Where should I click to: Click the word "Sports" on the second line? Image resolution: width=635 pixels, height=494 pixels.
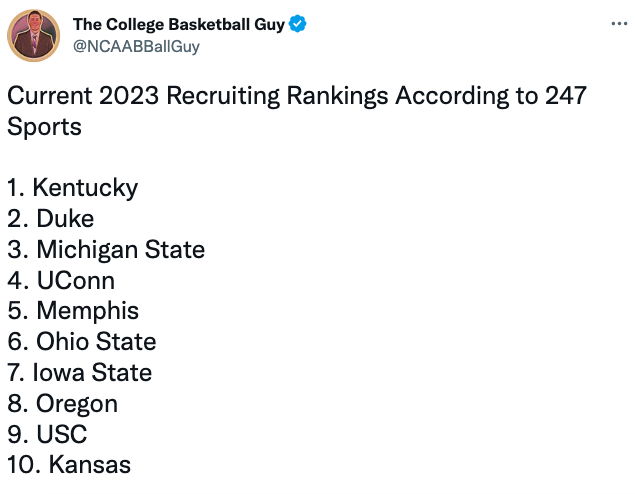point(45,127)
